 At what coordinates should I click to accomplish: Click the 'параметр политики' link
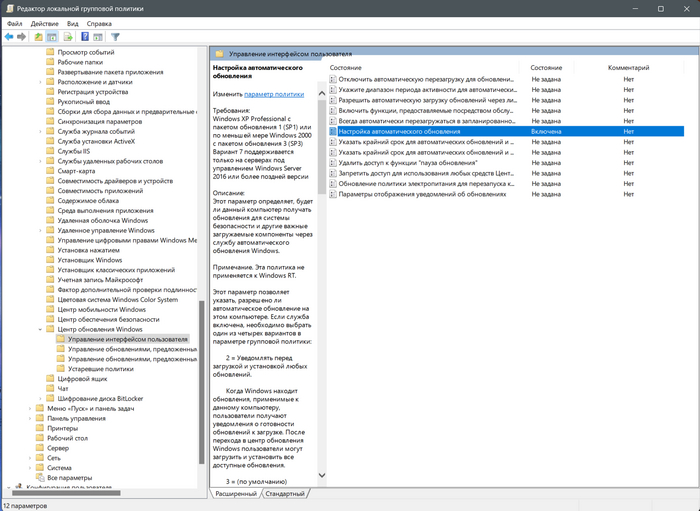pyautogui.click(x=273, y=93)
